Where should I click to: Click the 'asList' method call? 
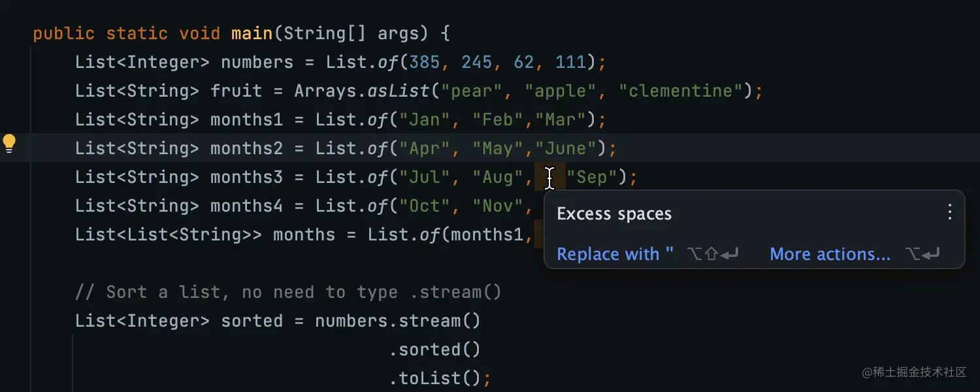tap(399, 91)
